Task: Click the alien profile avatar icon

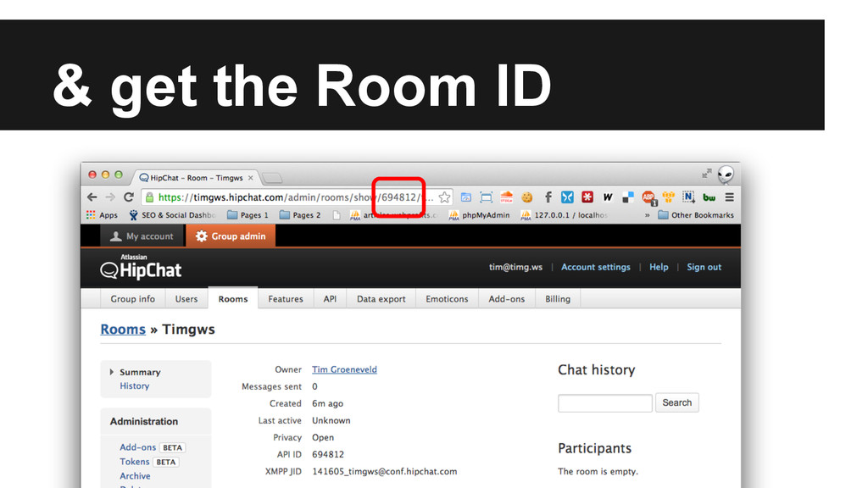Action: pyautogui.click(x=726, y=175)
